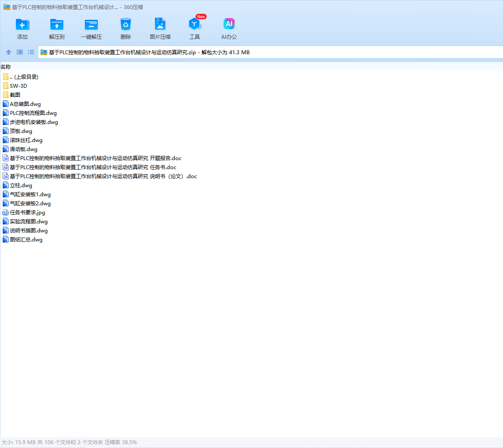The width and height of the screenshot is (503, 448).
Task: Click the archive path address field
Action: (x=270, y=52)
